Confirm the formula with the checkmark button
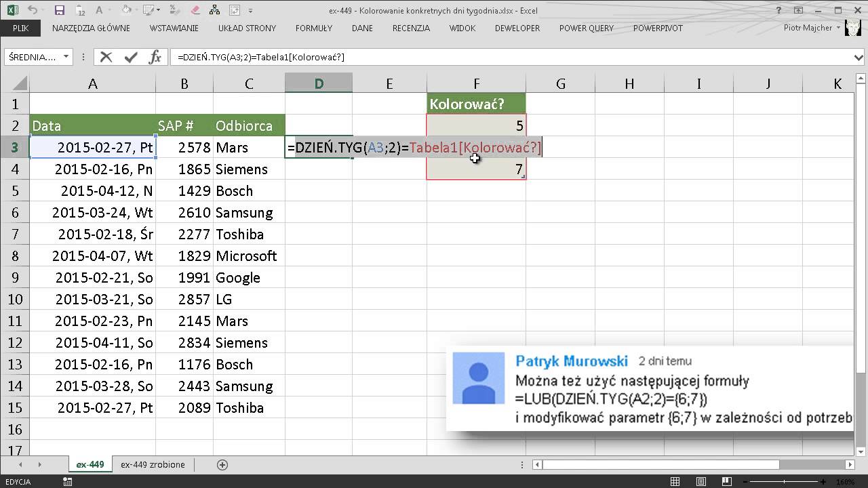The height and width of the screenshot is (488, 868). coord(130,57)
